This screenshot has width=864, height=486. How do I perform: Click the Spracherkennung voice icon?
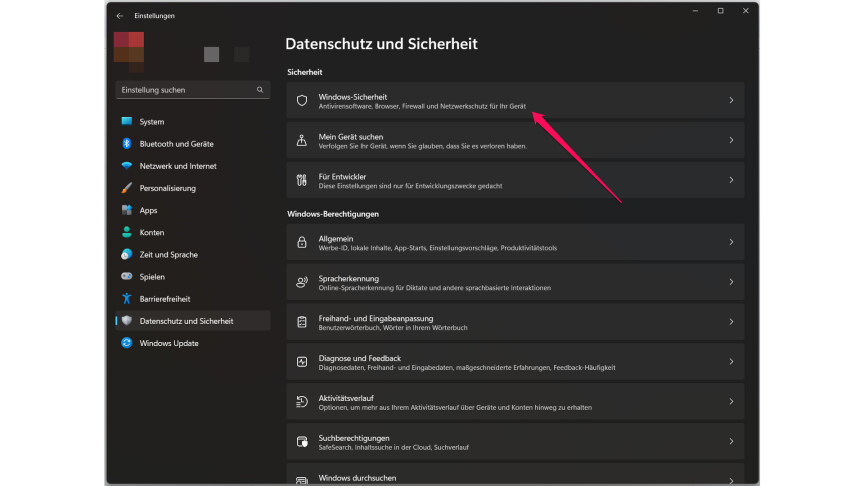[302, 282]
